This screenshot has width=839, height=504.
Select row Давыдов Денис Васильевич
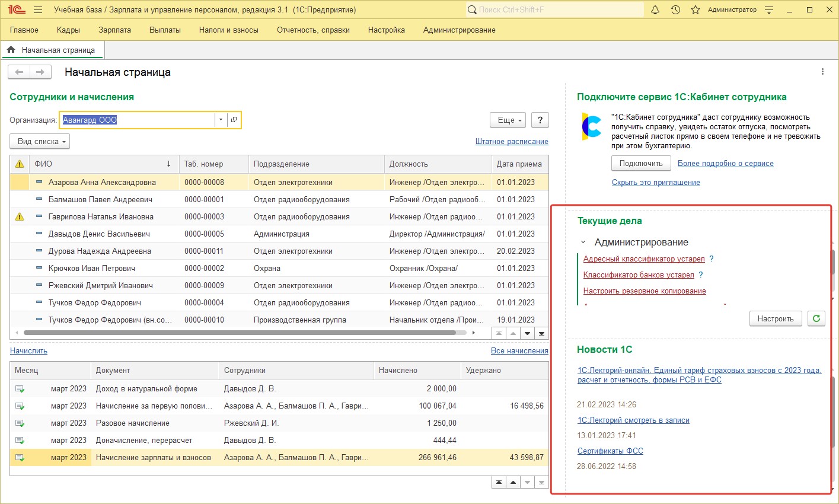pos(279,234)
